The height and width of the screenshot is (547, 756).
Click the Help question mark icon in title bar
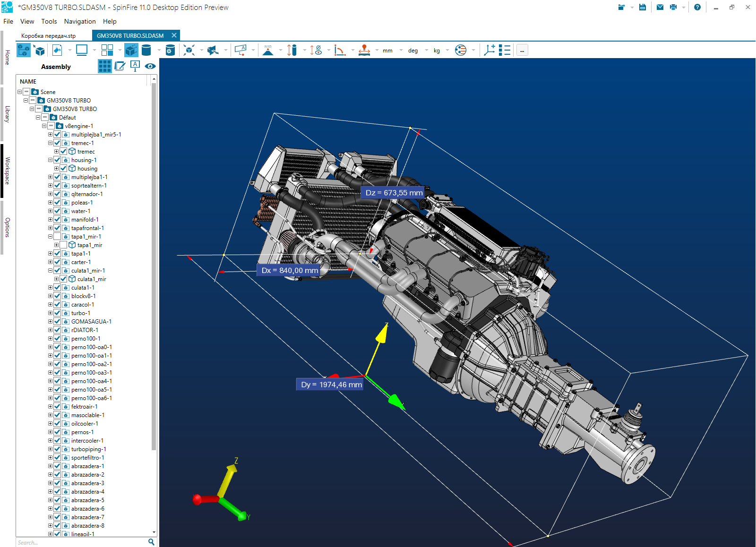click(697, 7)
